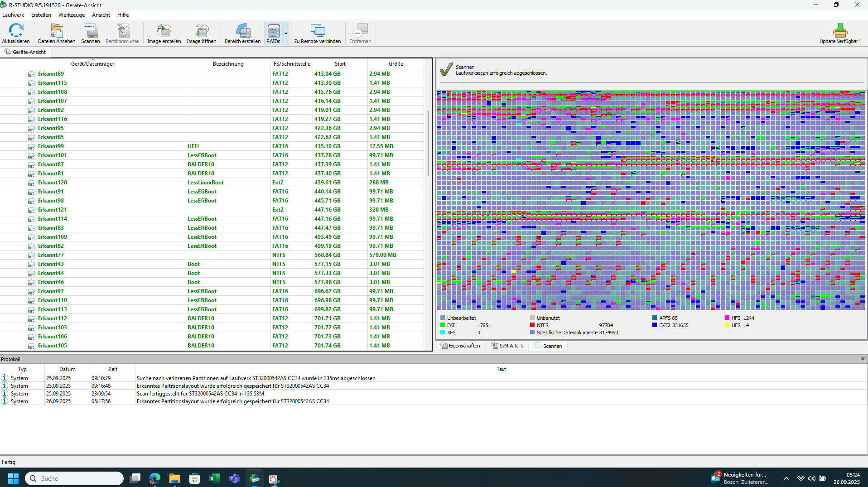Close the Protokoll panel
This screenshot has height=487, width=868.
[863, 359]
